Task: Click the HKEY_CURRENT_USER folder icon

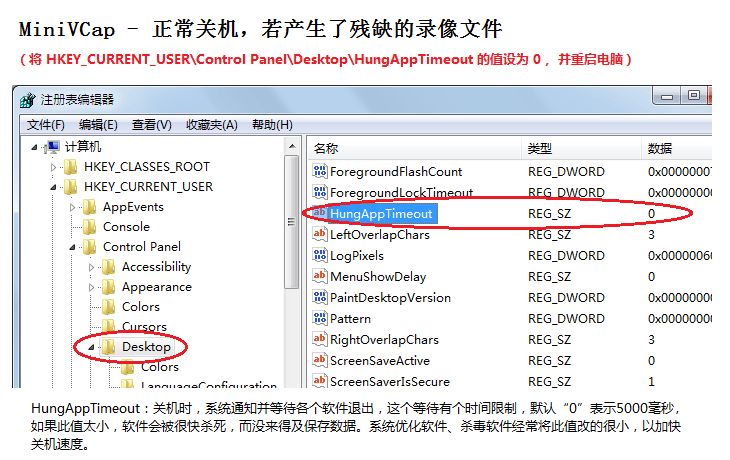Action: pyautogui.click(x=71, y=187)
